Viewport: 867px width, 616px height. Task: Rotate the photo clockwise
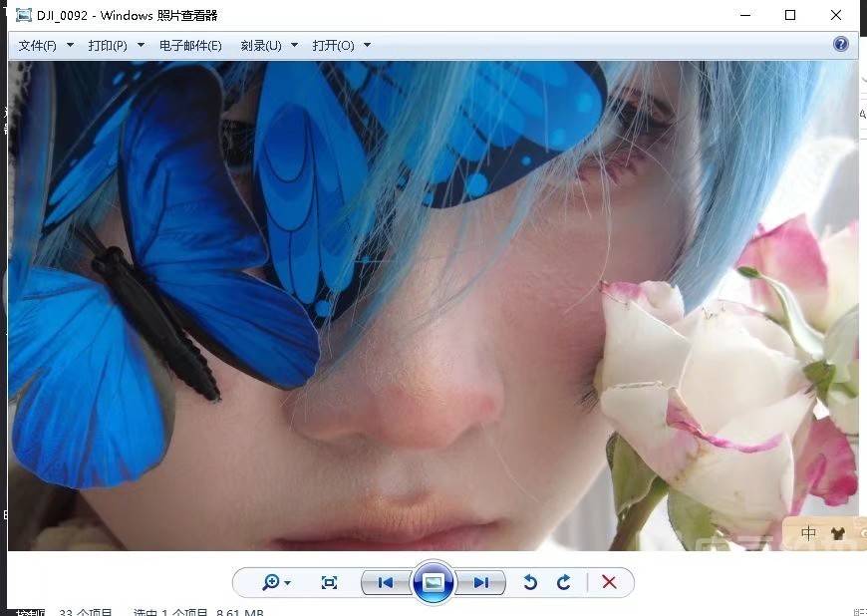coord(563,582)
